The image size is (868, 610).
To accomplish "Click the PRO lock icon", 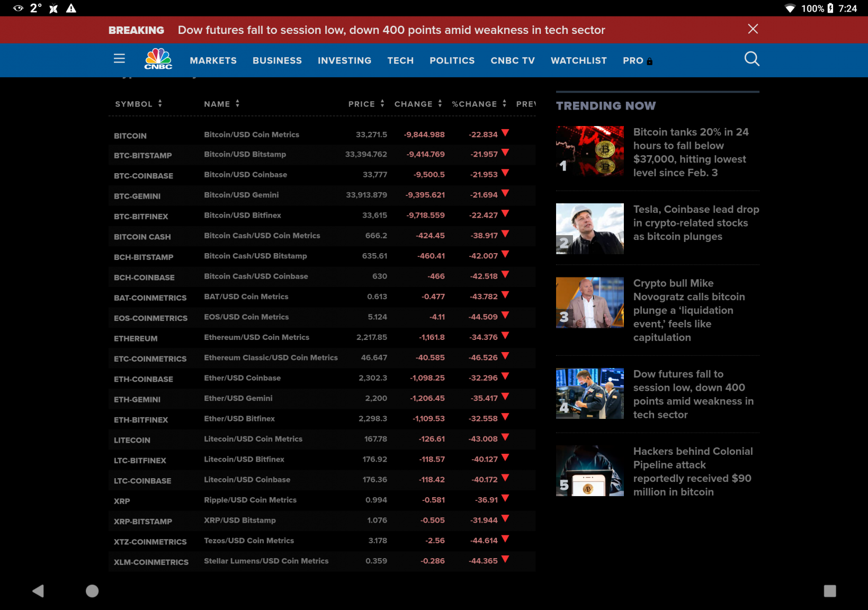I will pyautogui.click(x=650, y=61).
